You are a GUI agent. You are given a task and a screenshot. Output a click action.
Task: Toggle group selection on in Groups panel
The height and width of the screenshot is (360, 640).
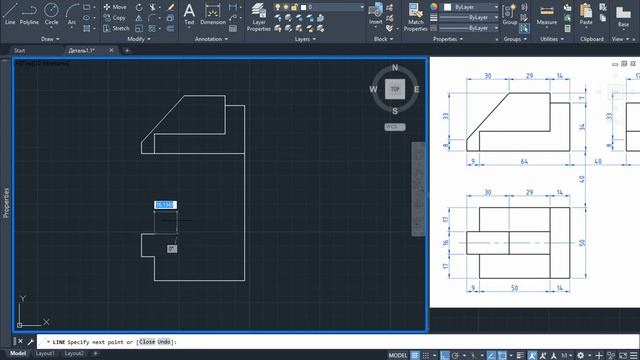(x=524, y=28)
